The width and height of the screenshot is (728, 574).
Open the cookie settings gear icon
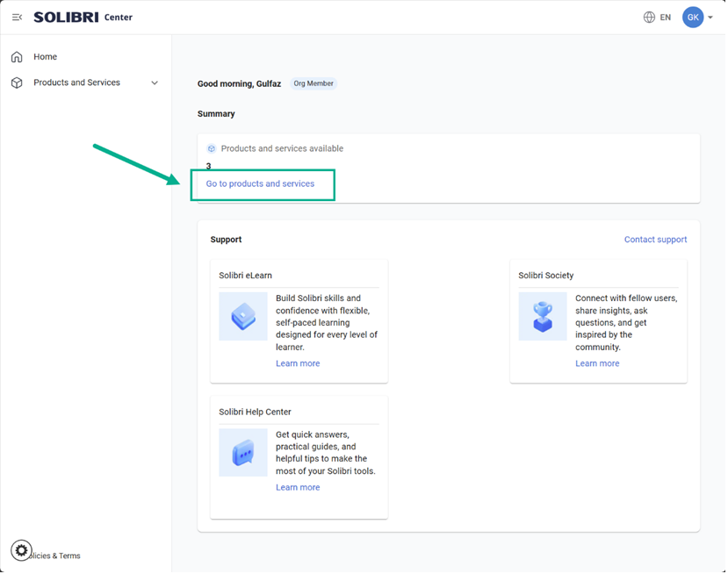tap(21, 550)
